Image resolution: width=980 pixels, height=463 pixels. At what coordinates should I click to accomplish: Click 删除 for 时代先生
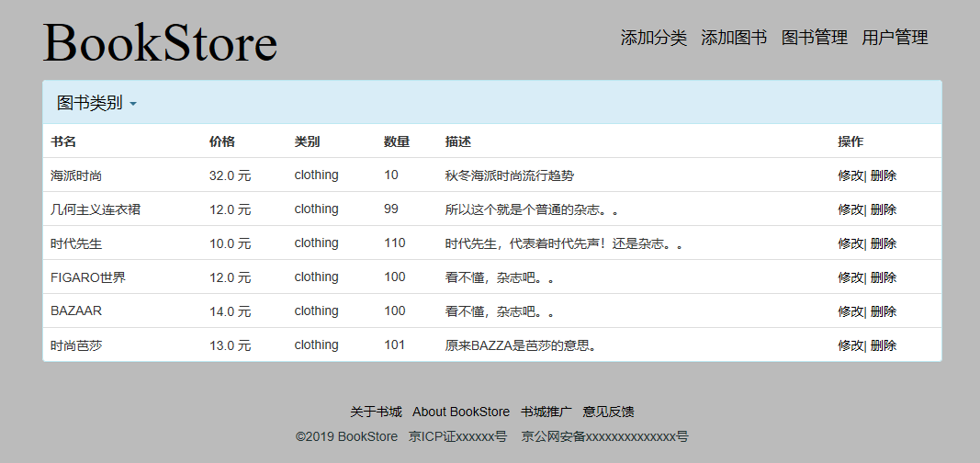coord(884,243)
